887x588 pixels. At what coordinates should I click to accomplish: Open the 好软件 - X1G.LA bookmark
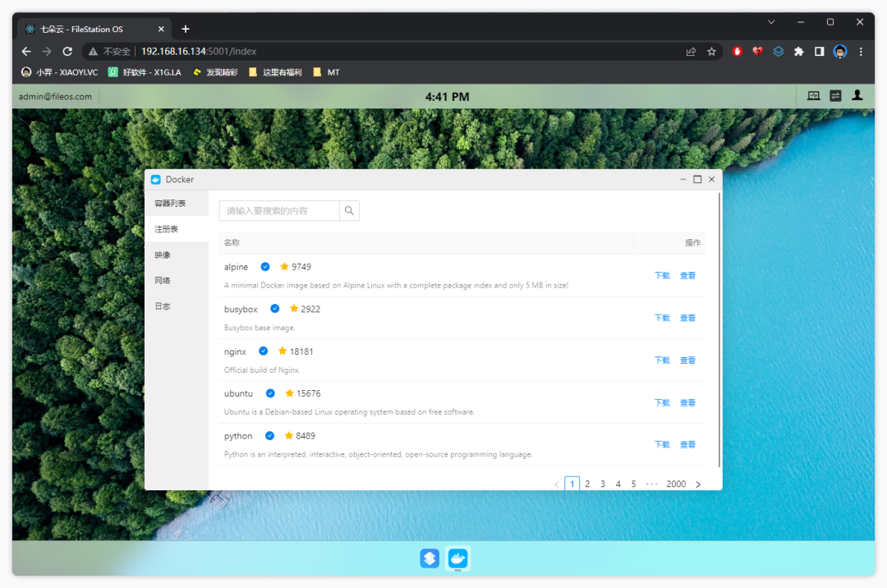click(145, 72)
